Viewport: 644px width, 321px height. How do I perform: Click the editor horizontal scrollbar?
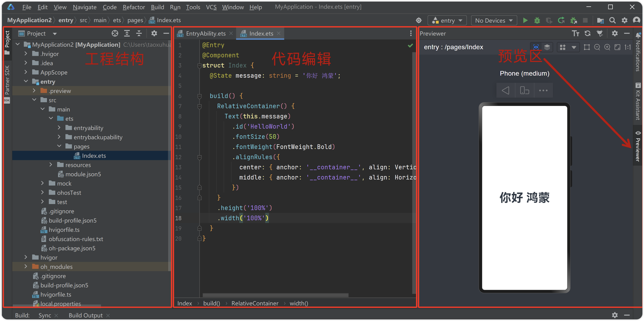click(x=275, y=295)
